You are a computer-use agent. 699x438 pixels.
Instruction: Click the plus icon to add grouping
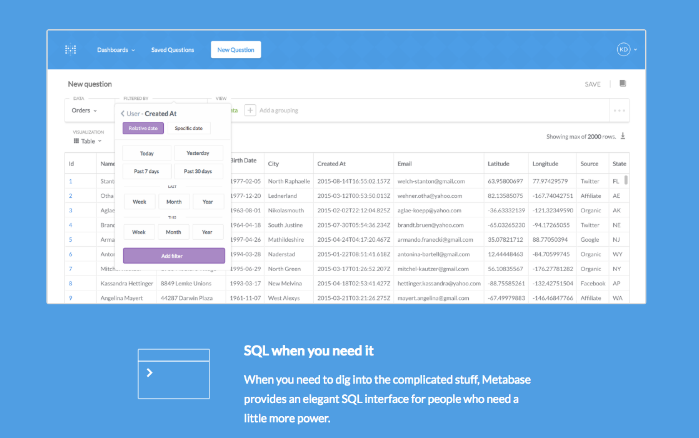[x=250, y=110]
